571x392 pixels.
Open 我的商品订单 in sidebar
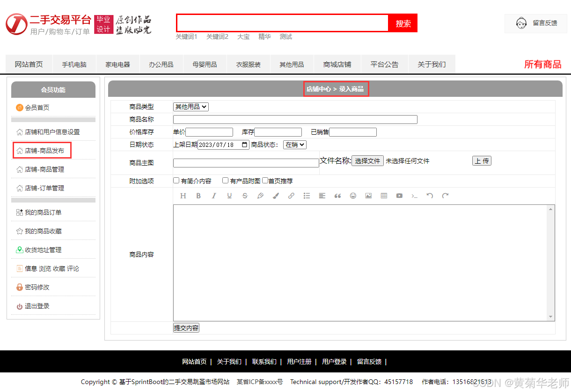pyautogui.click(x=43, y=212)
